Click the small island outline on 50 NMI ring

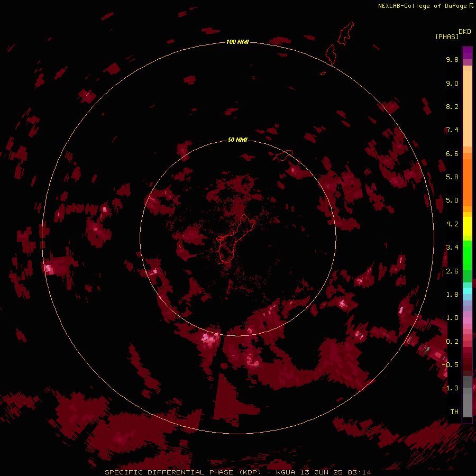pyautogui.click(x=283, y=155)
